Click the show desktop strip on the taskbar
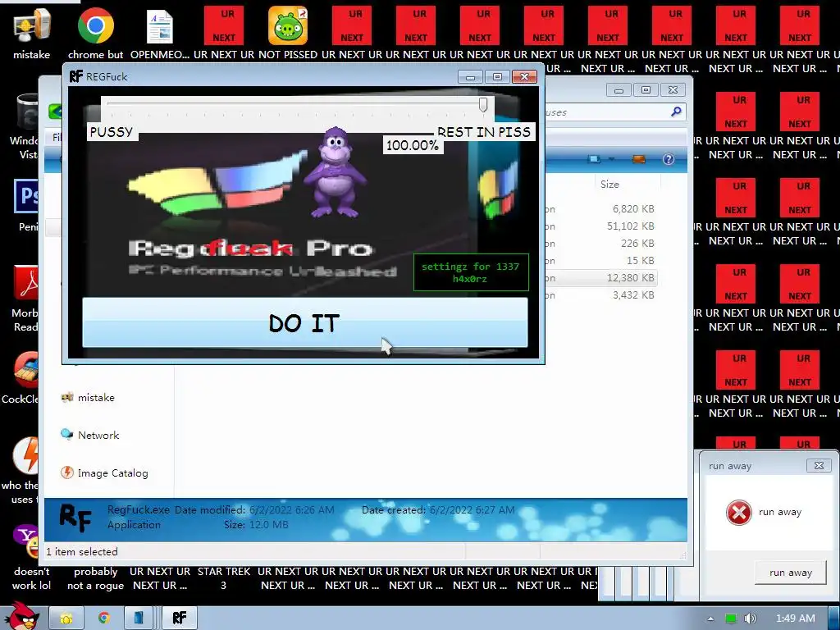The height and width of the screenshot is (630, 840). tap(834, 619)
